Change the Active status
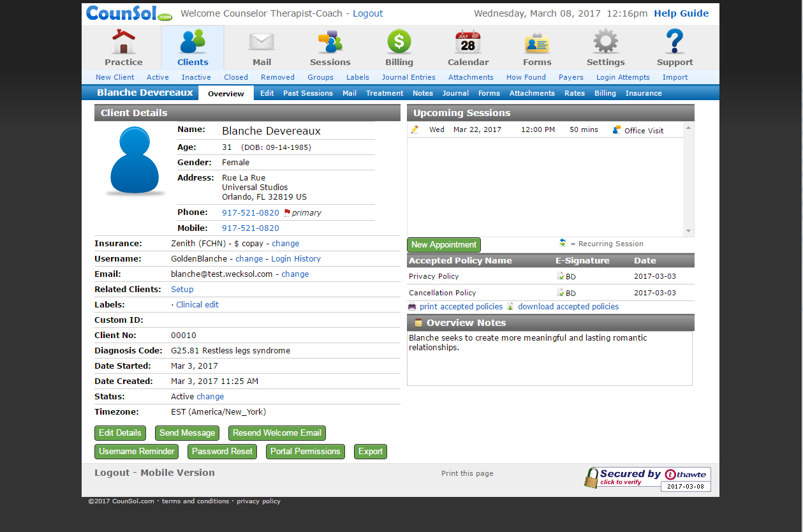The height and width of the screenshot is (532, 803). (x=210, y=397)
